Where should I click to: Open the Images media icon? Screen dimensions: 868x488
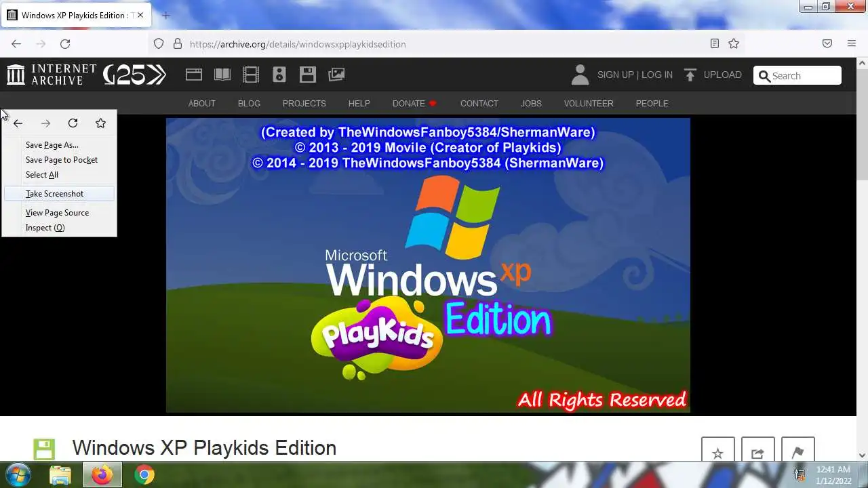pyautogui.click(x=336, y=75)
